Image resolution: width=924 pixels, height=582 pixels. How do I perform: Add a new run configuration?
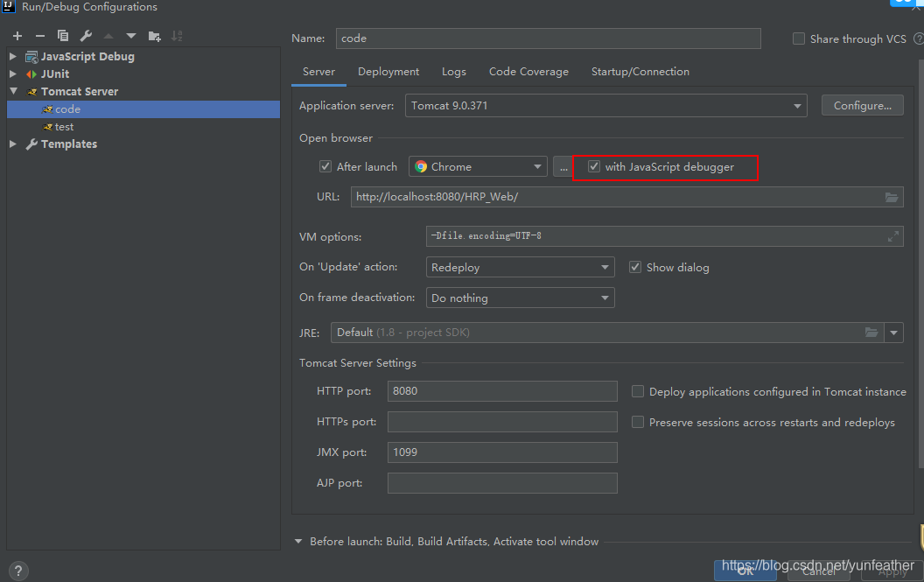[x=17, y=36]
